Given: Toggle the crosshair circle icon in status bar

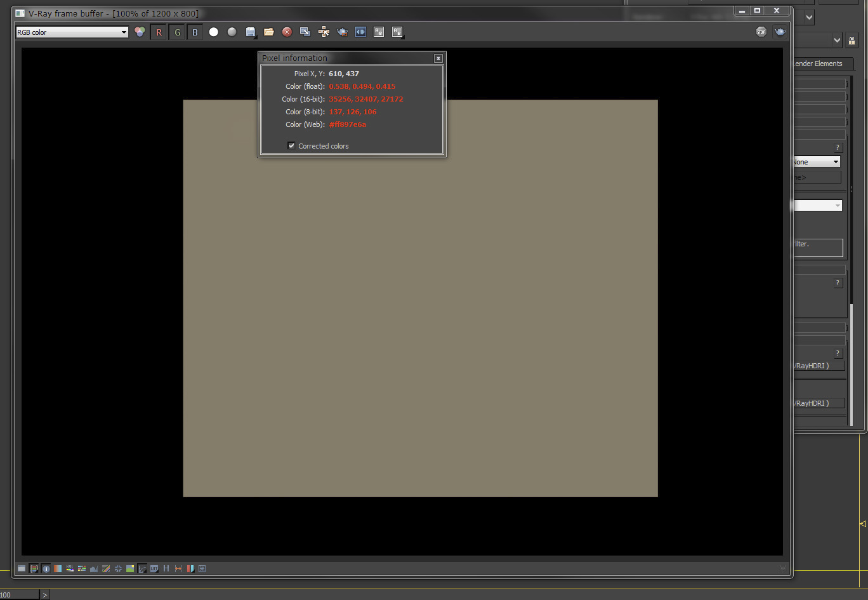Looking at the screenshot, I should pyautogui.click(x=118, y=568).
